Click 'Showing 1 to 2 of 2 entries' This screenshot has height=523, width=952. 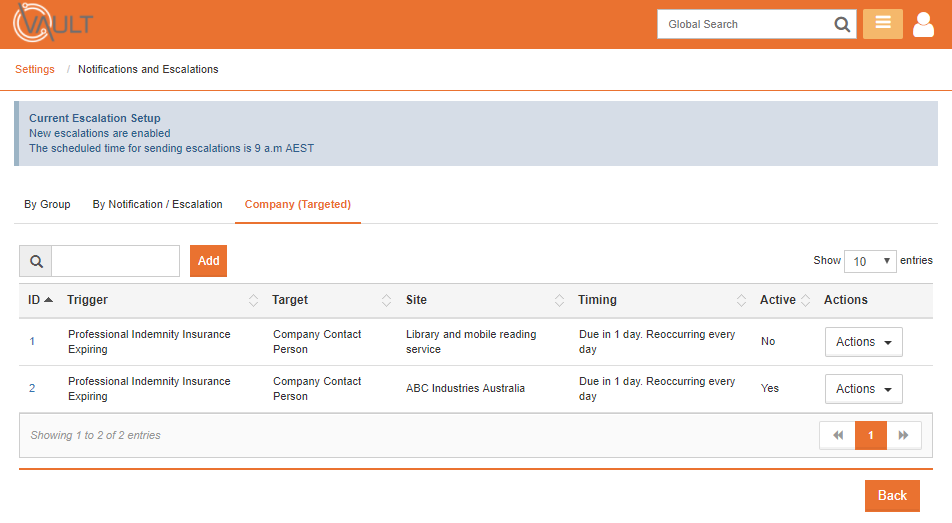click(x=95, y=436)
